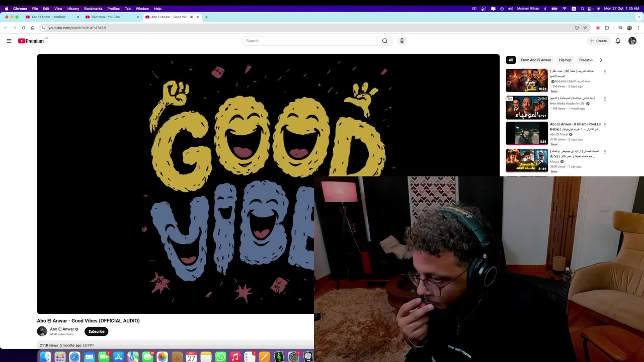Show more filter chips with right arrow
Image resolution: width=644 pixels, height=362 pixels.
[601, 60]
